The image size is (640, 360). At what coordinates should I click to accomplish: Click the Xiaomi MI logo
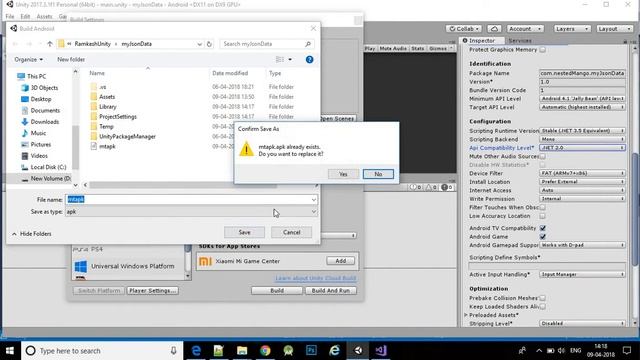(205, 261)
